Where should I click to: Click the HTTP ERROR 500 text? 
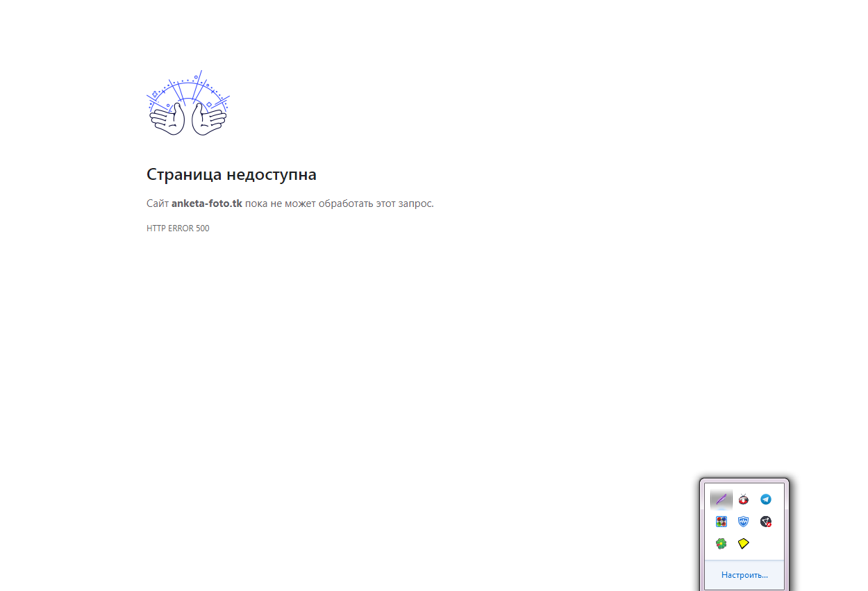178,228
